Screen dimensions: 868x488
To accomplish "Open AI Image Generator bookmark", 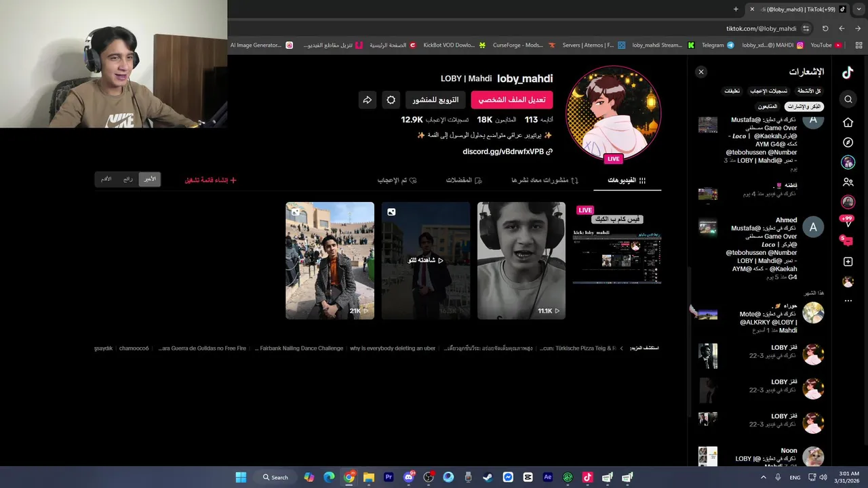I will (262, 45).
